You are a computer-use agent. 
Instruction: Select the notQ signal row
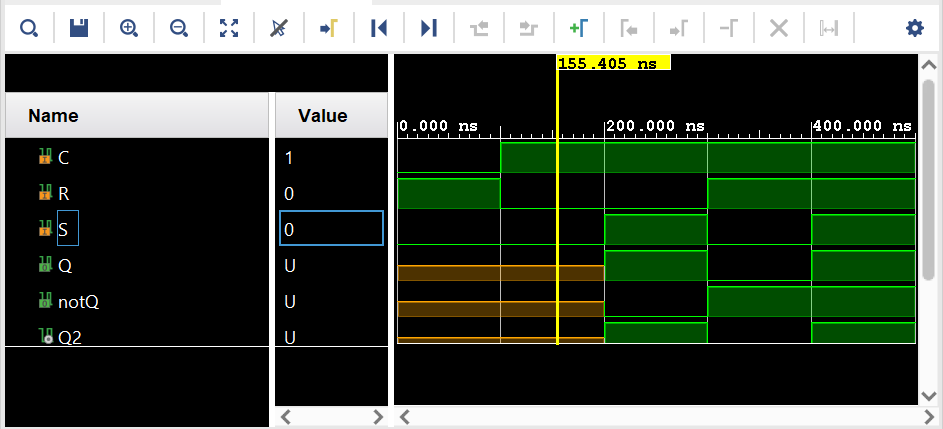click(137, 301)
